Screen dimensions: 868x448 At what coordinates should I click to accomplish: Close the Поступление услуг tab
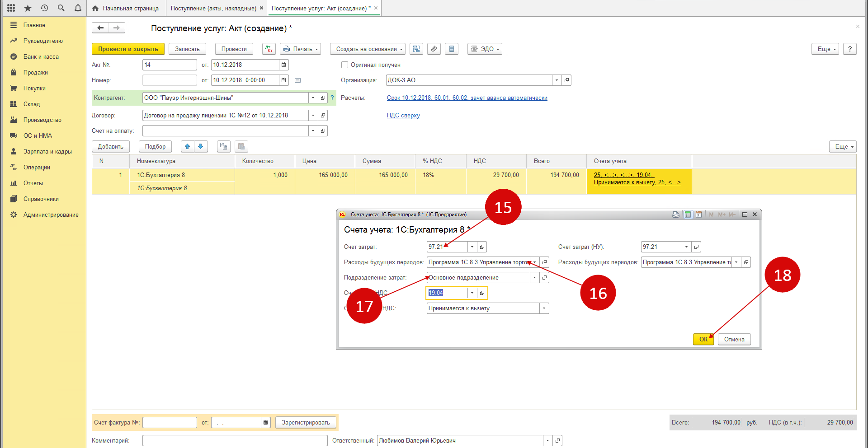click(x=376, y=8)
